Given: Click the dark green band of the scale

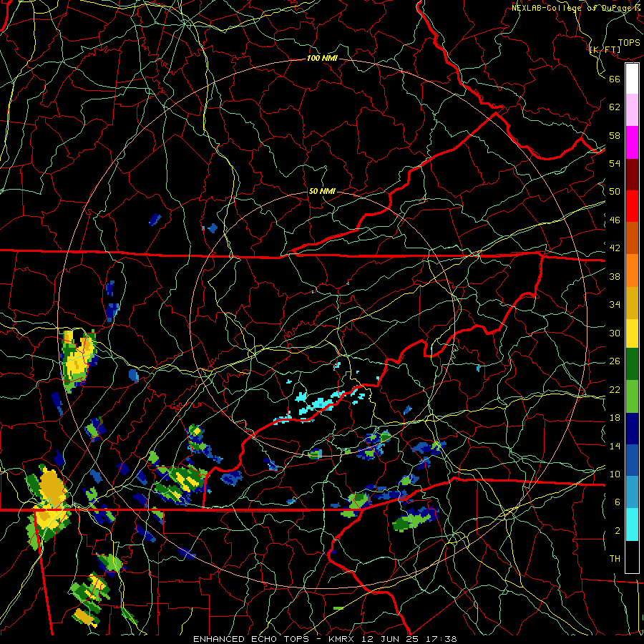Looking at the screenshot, I should (x=632, y=364).
